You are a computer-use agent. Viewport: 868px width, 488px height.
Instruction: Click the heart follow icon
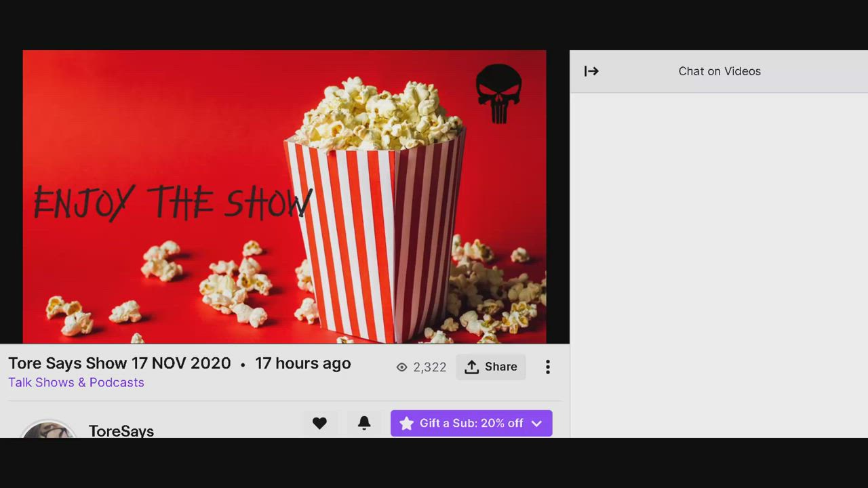coord(319,423)
